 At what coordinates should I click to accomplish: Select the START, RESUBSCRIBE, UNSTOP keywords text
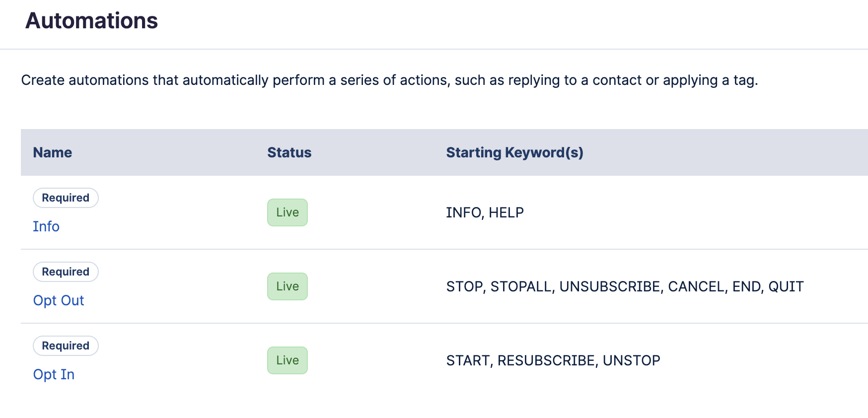pyautogui.click(x=553, y=360)
